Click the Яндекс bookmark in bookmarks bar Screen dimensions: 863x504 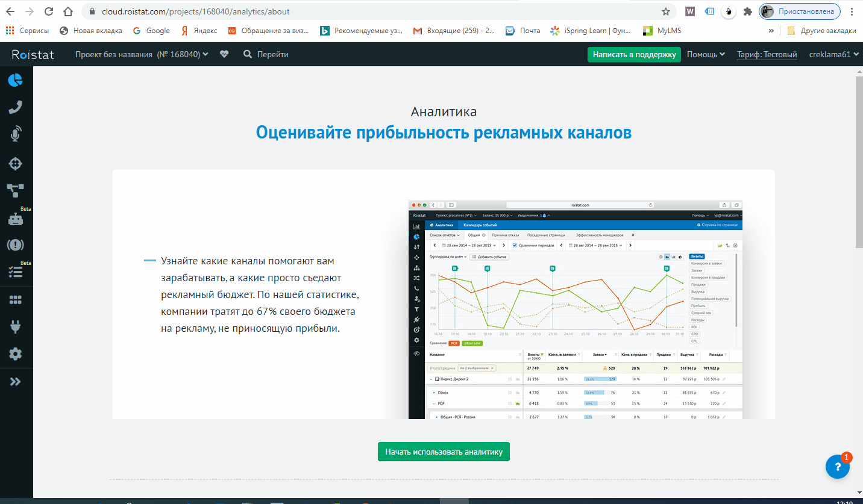point(199,30)
